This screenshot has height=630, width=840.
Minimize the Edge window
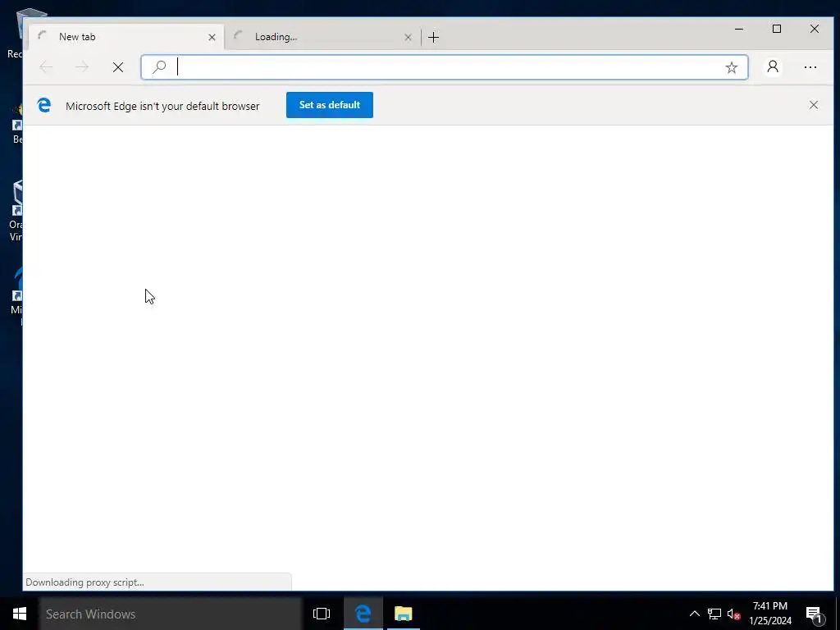point(739,29)
